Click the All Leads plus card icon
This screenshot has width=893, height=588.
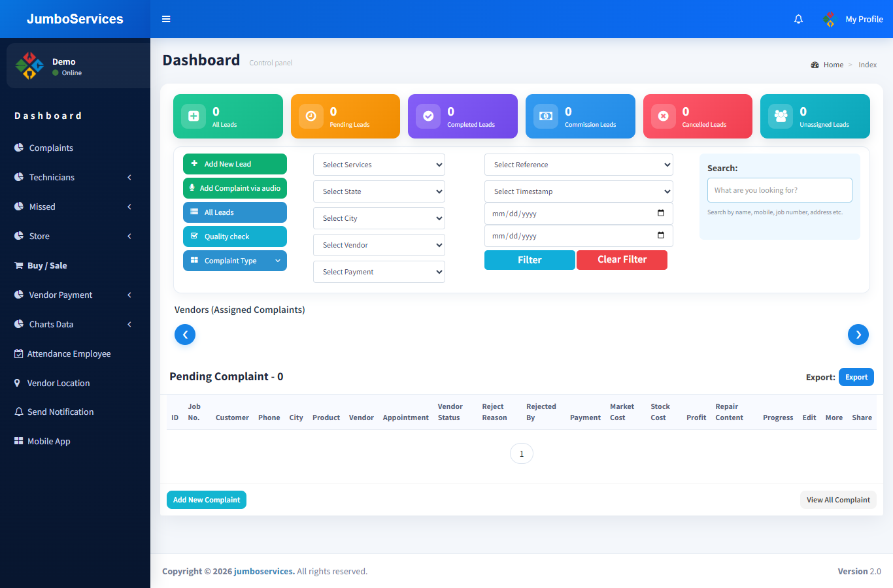[194, 116]
